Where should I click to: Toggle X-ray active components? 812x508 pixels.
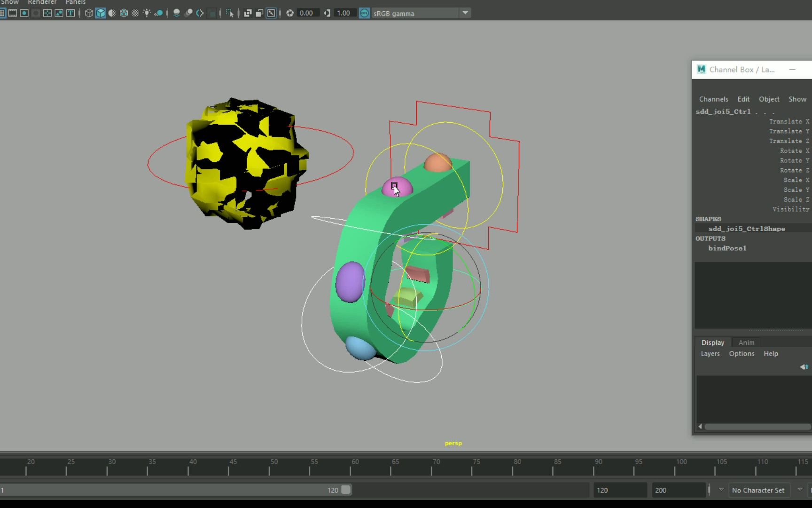click(259, 13)
